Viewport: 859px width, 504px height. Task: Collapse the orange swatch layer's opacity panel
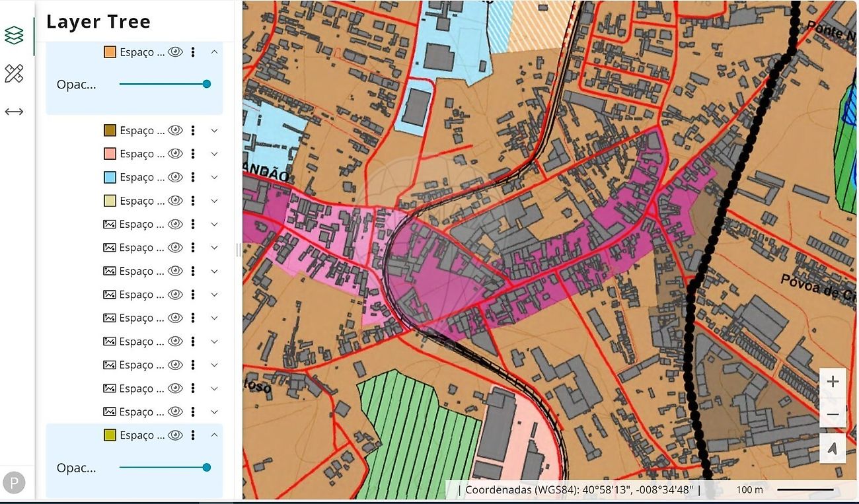(214, 52)
